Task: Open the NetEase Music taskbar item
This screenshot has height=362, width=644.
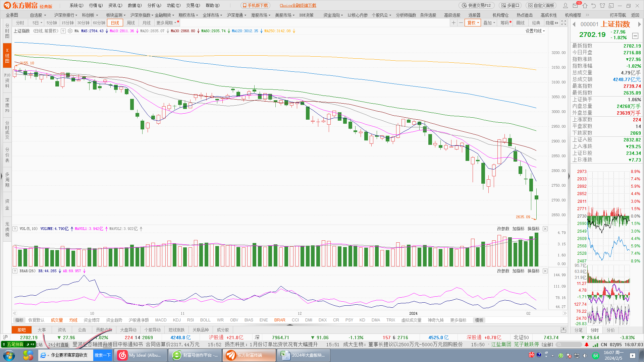Action: (141, 355)
